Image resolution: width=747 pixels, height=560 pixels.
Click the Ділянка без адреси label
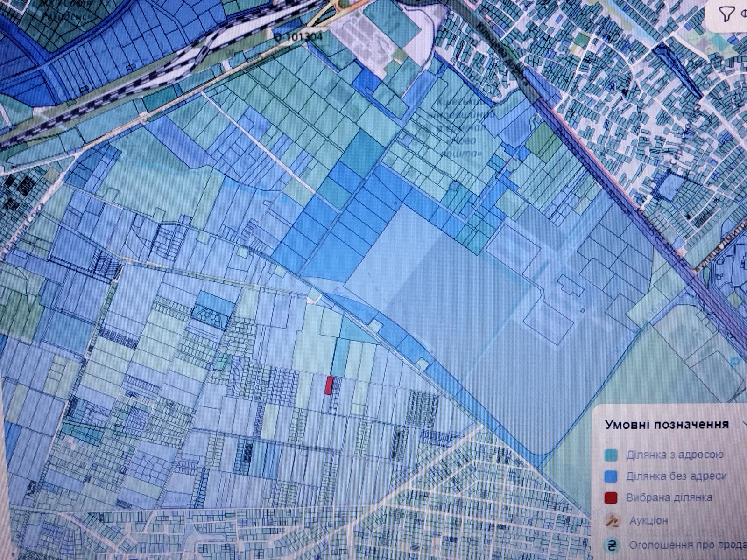(677, 476)
